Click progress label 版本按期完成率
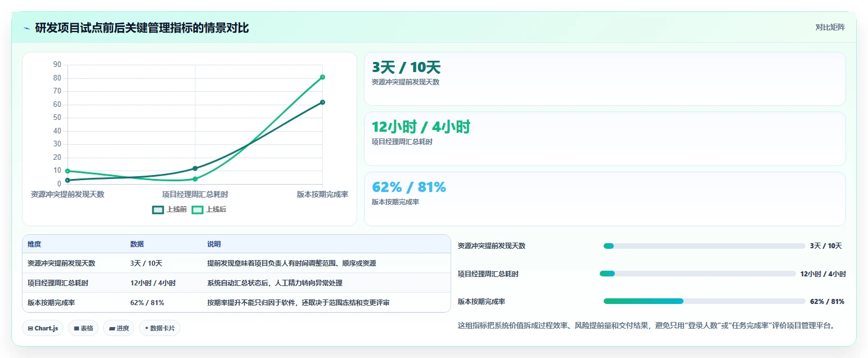Screen dimensions: 868x358 tap(482, 302)
